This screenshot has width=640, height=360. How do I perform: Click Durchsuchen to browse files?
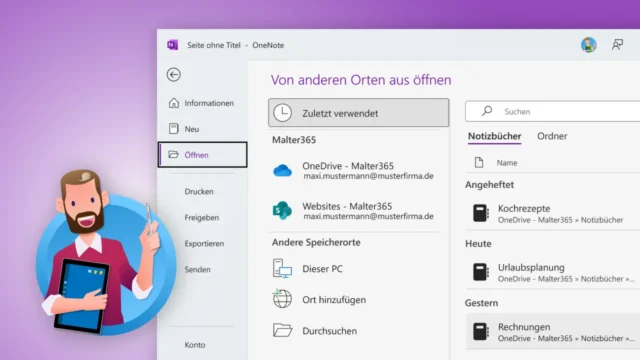[329, 331]
